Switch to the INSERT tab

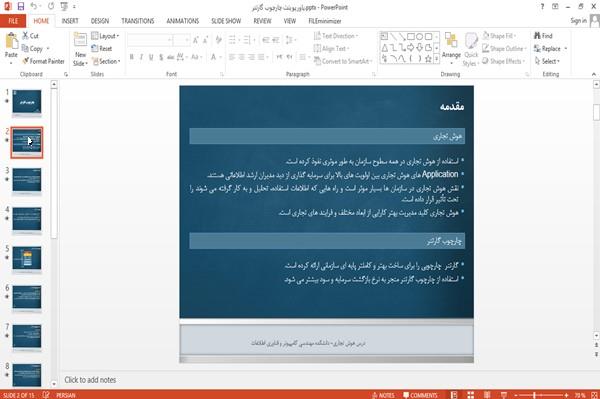click(70, 21)
